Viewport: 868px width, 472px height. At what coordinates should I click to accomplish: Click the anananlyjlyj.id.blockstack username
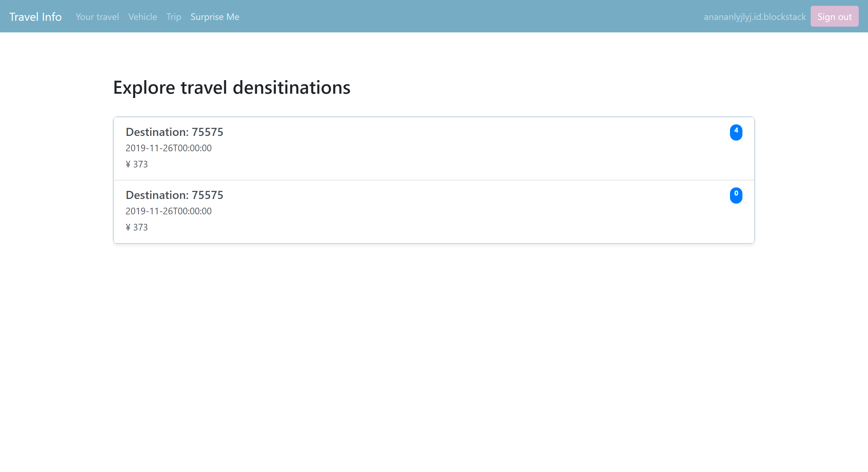point(755,16)
